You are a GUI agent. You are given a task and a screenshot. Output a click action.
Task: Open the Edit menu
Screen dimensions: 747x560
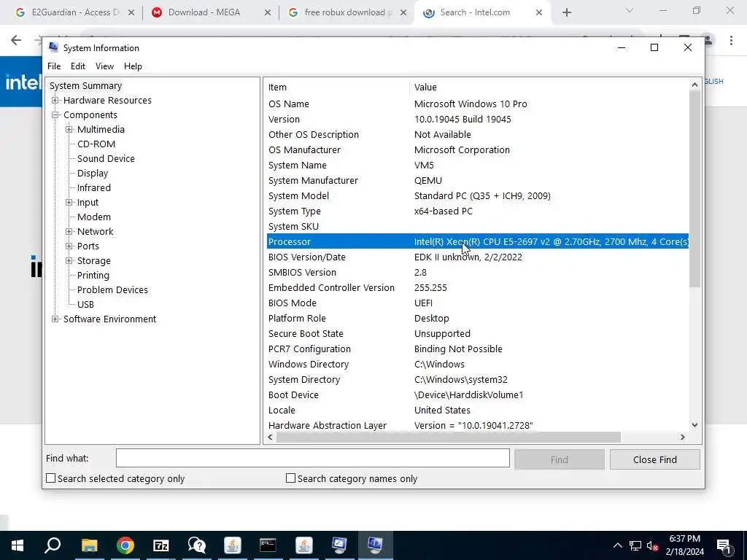78,66
